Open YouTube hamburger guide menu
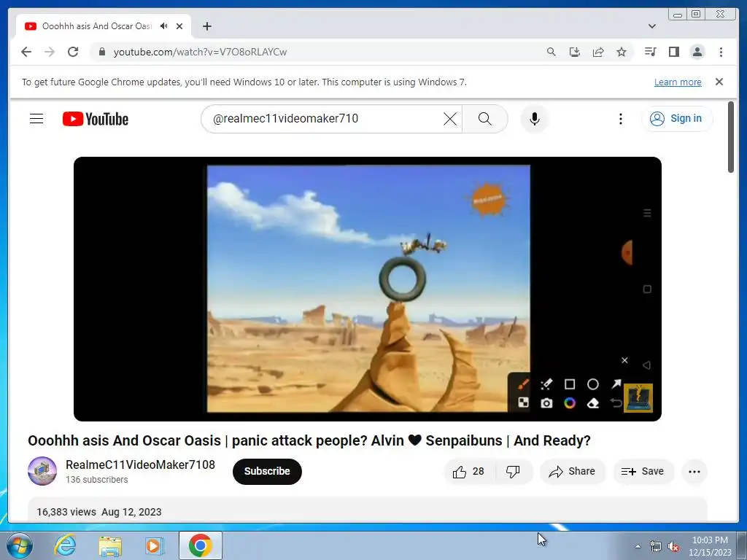This screenshot has height=560, width=747. (x=36, y=119)
